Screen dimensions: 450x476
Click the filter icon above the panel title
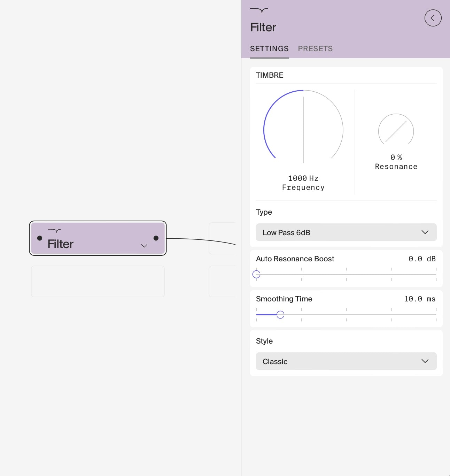pos(258,10)
